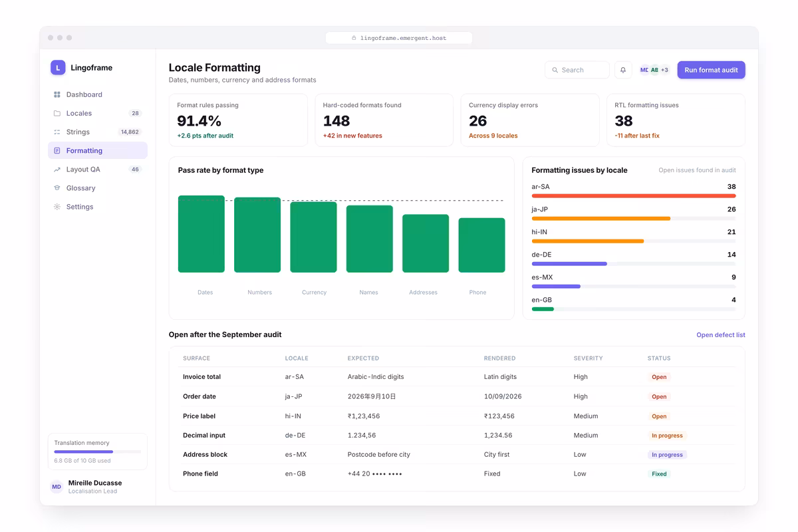The height and width of the screenshot is (532, 798).
Task: Go to Locales in the sidebar
Action: (98, 113)
